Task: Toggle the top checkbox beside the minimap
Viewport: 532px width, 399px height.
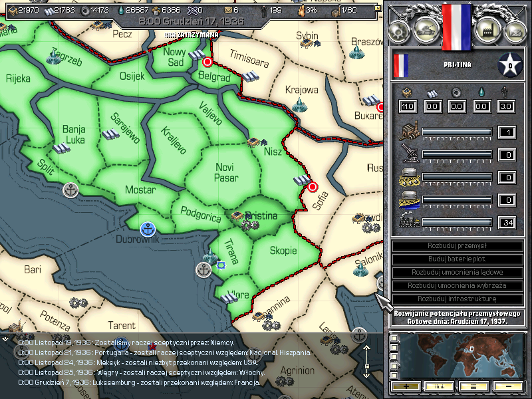Action: pyautogui.click(x=394, y=338)
